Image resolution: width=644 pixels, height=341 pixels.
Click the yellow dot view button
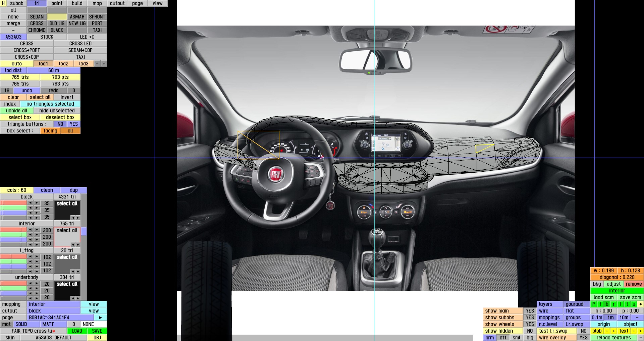coord(641,304)
